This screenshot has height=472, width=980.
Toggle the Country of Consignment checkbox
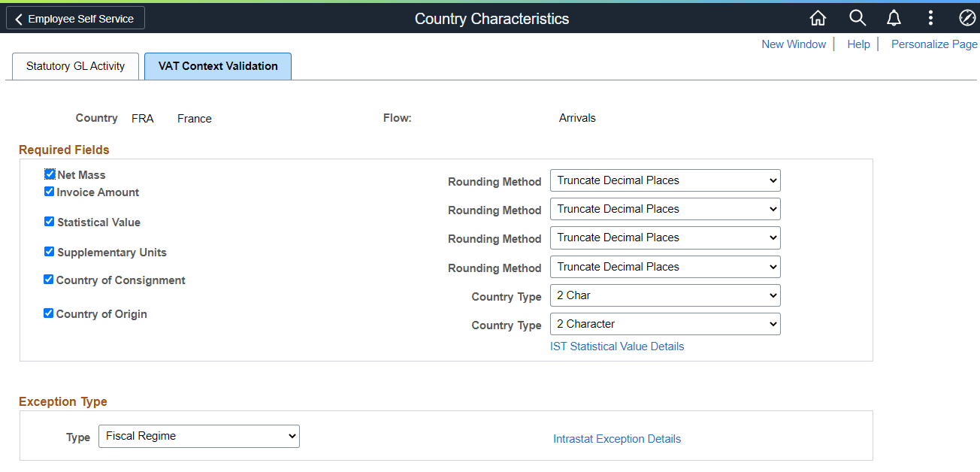point(49,279)
